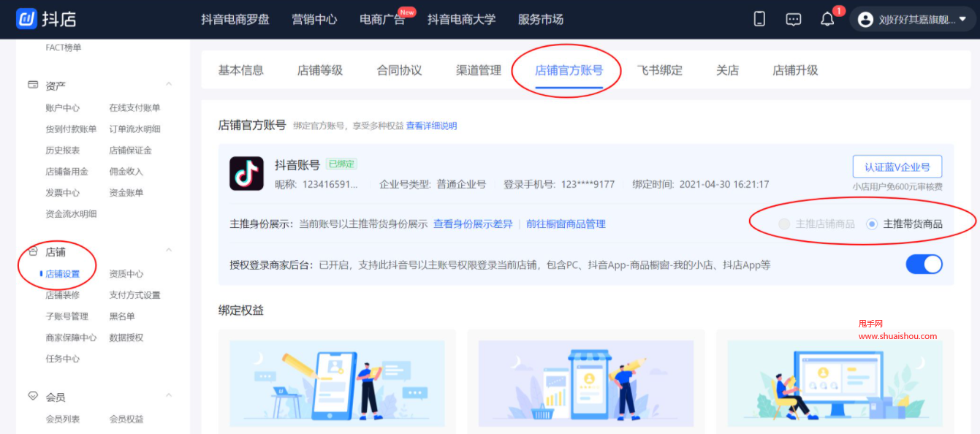Viewport: 980px width, 434px height.
Task: Open 资质中心 in the sidebar
Action: point(126,274)
